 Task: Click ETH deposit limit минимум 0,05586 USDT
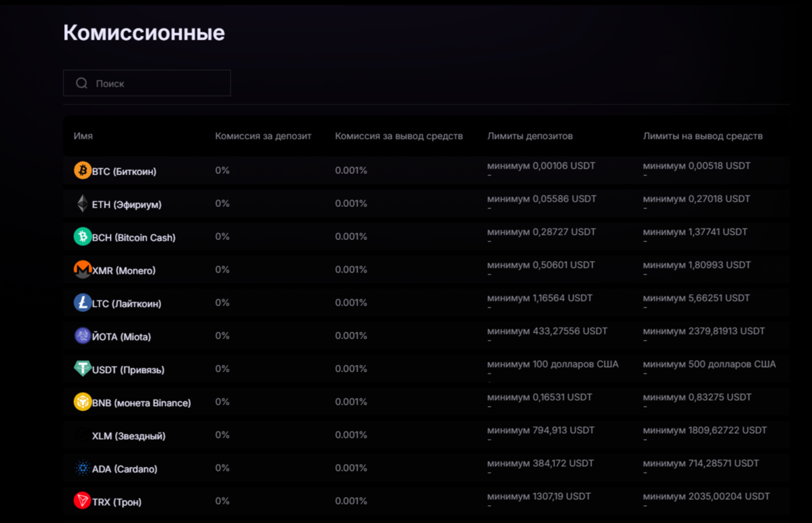pyautogui.click(x=542, y=199)
